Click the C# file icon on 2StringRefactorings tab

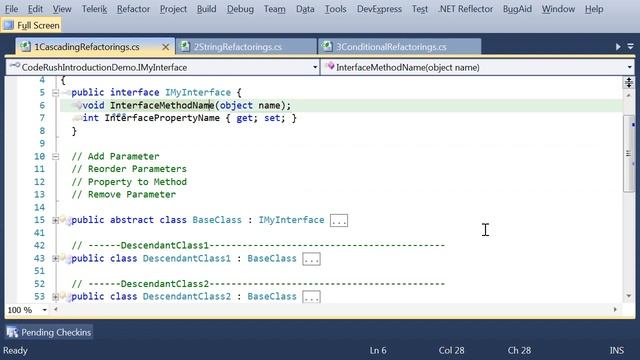point(185,47)
